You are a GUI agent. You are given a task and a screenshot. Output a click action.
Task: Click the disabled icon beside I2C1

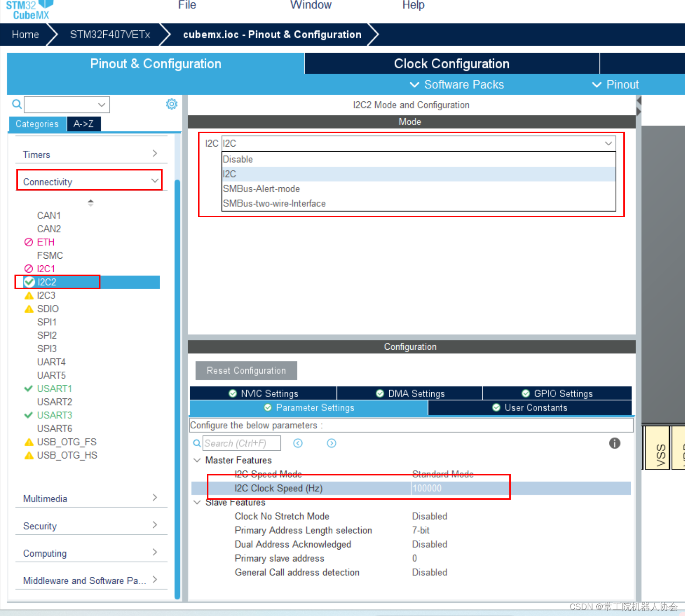coord(29,269)
